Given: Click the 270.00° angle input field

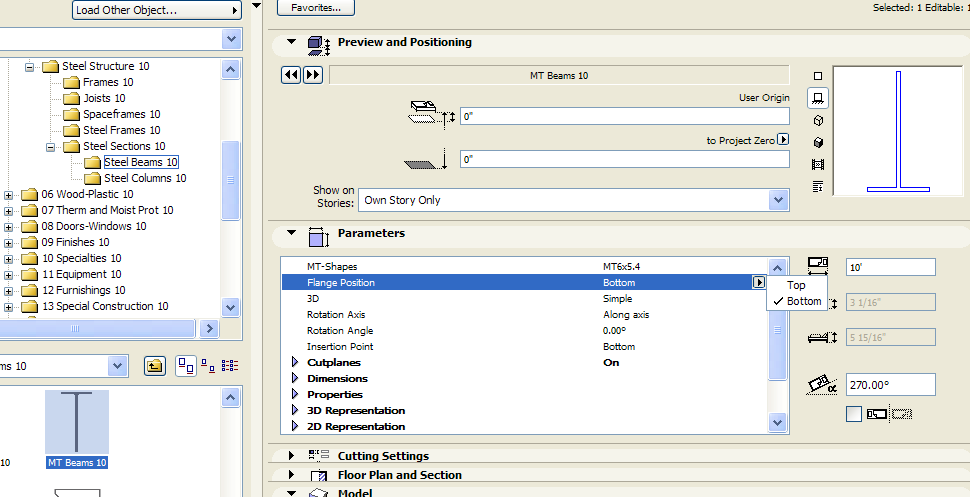Looking at the screenshot, I should coord(890,384).
